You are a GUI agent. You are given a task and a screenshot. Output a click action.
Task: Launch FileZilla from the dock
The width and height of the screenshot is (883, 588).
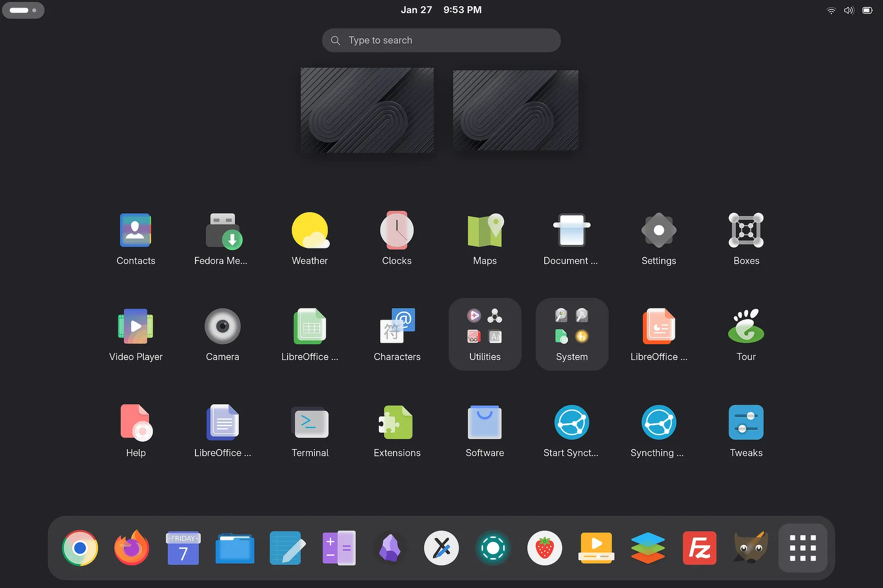pos(699,548)
